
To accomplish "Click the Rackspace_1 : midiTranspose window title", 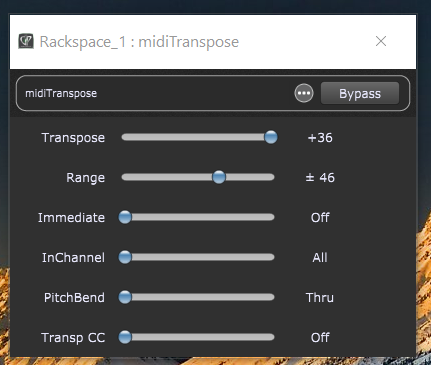I will (139, 42).
